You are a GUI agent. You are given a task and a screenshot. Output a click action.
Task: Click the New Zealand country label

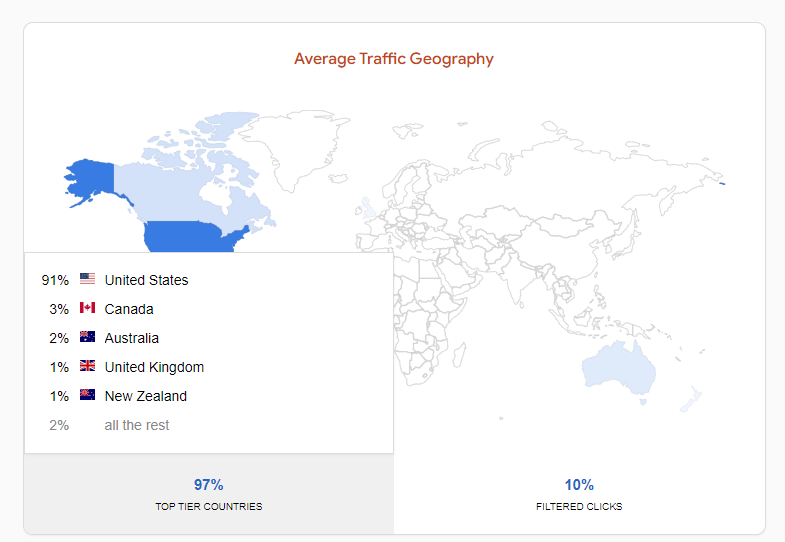coord(146,396)
